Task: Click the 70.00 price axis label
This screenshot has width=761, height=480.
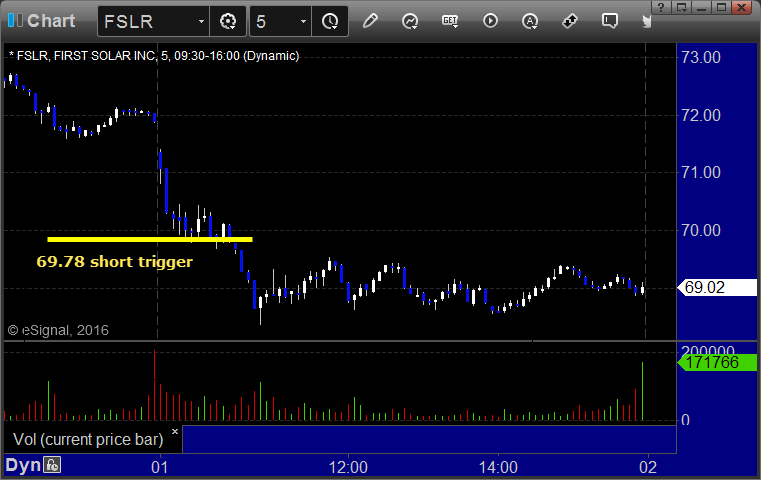Action: click(x=701, y=230)
